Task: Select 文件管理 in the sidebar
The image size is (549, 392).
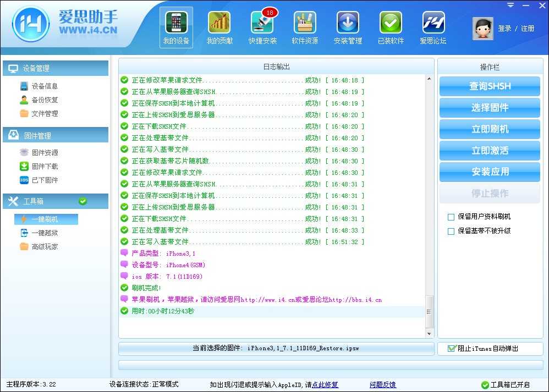Action: coord(39,113)
